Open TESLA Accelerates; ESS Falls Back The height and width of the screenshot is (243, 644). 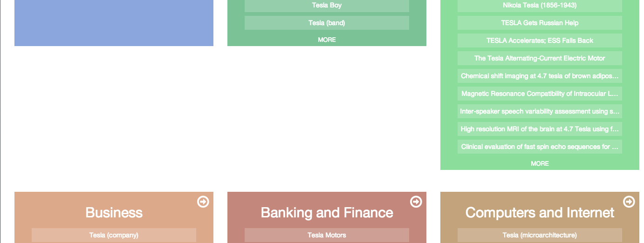pos(540,40)
